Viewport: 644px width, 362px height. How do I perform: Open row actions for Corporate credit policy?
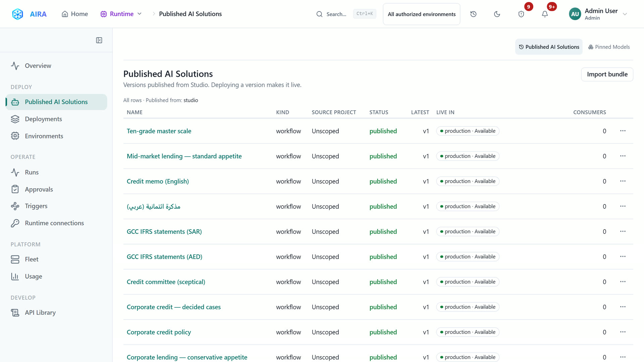(623, 332)
